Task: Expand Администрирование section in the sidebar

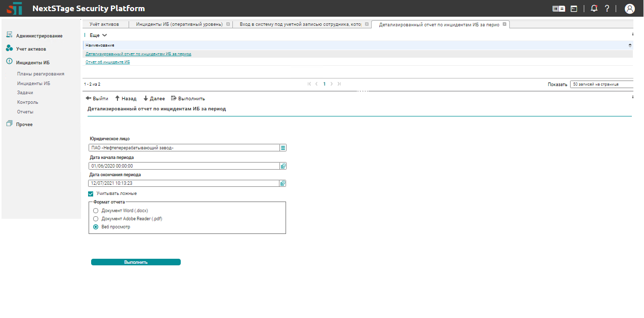Action: click(x=39, y=36)
